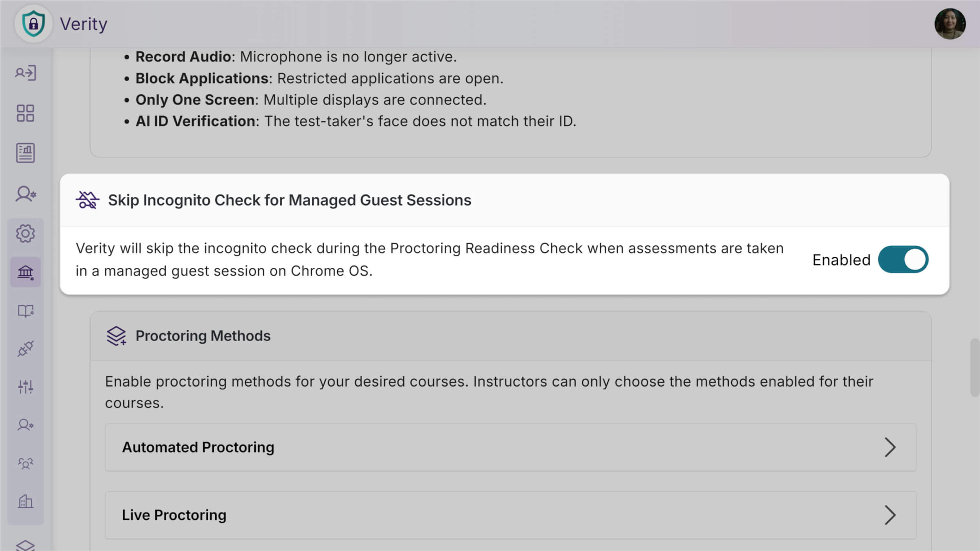The image size is (980, 551).
Task: Open the user profile avatar
Action: click(x=950, y=24)
